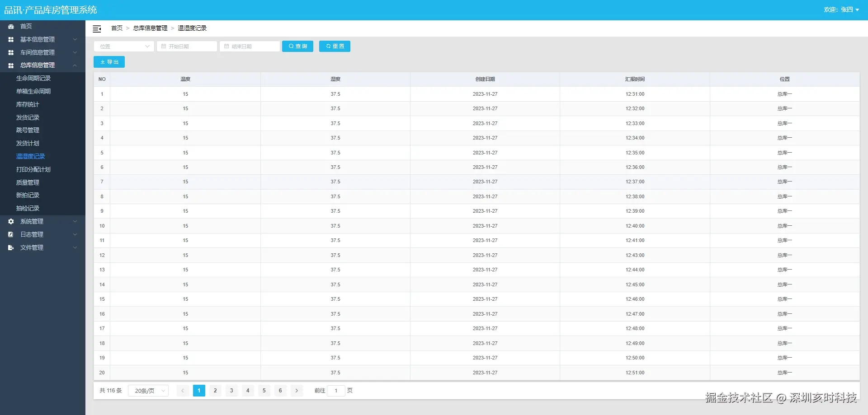
Task: Select 库存统计 in sidebar
Action: coord(28,105)
